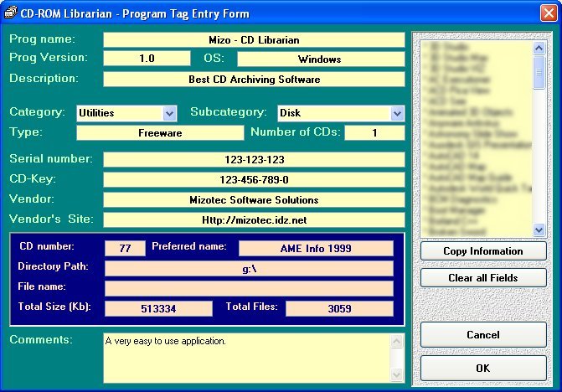Viewport: 562px width, 392px height.
Task: Click the Category combo box showing Utilities
Action: tap(126, 114)
